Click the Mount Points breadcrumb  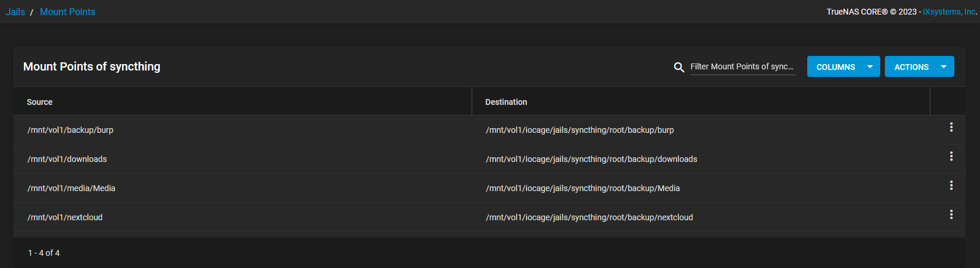coord(68,12)
